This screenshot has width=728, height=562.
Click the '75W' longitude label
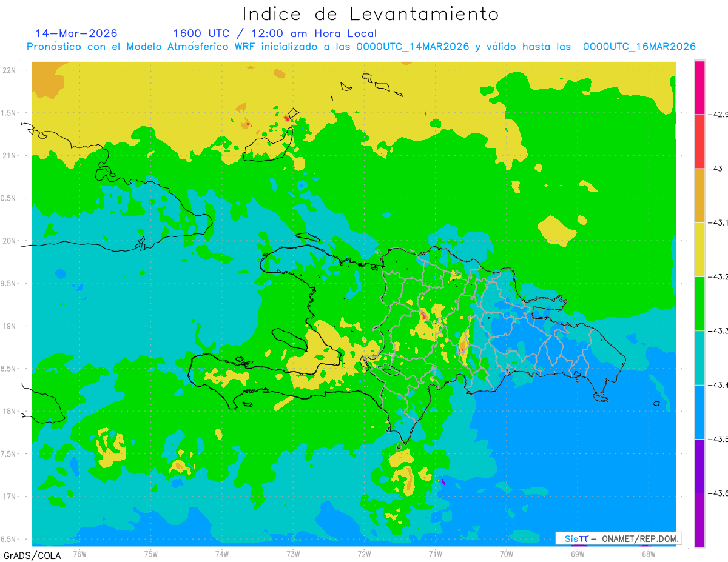151,553
